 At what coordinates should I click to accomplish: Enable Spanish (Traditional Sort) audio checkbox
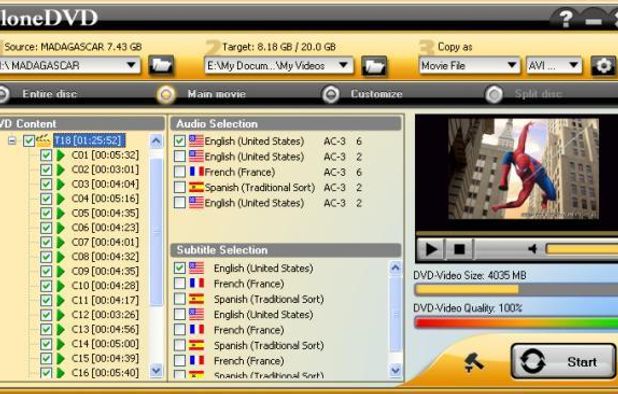180,187
